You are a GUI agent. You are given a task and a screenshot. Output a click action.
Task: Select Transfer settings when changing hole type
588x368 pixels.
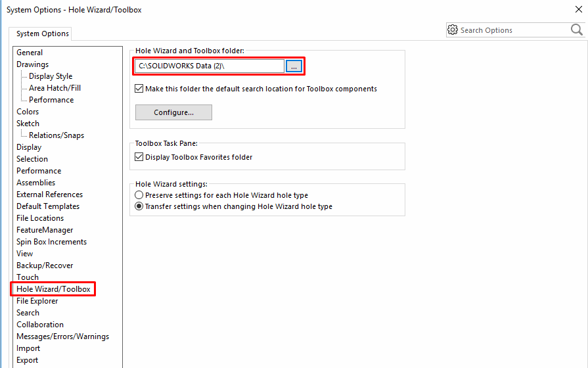[x=139, y=206]
